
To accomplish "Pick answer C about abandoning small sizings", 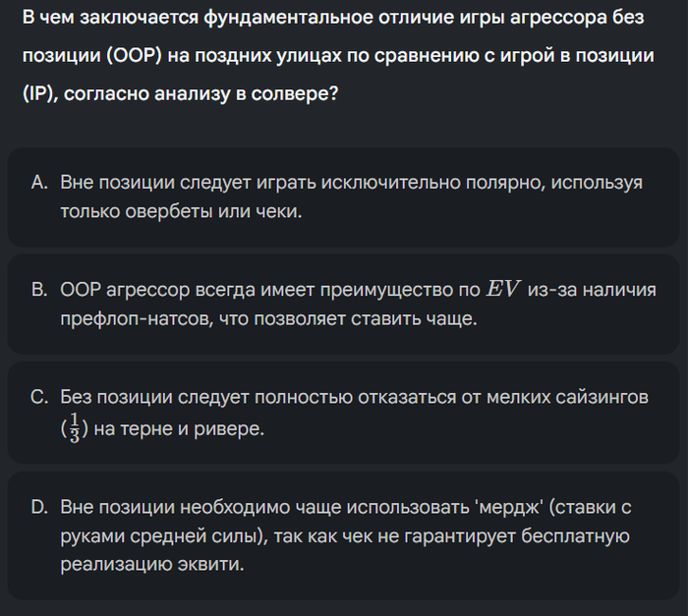I will (344, 413).
